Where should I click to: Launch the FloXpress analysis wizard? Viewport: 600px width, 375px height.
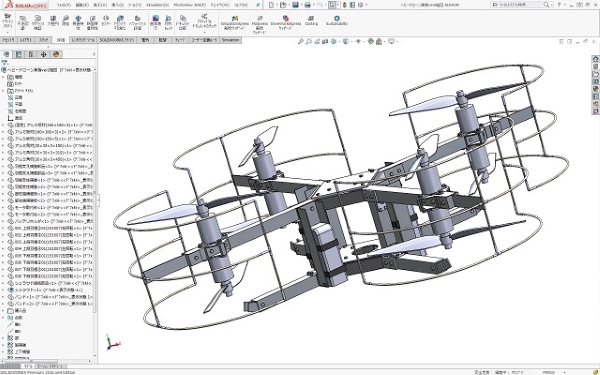(x=259, y=24)
